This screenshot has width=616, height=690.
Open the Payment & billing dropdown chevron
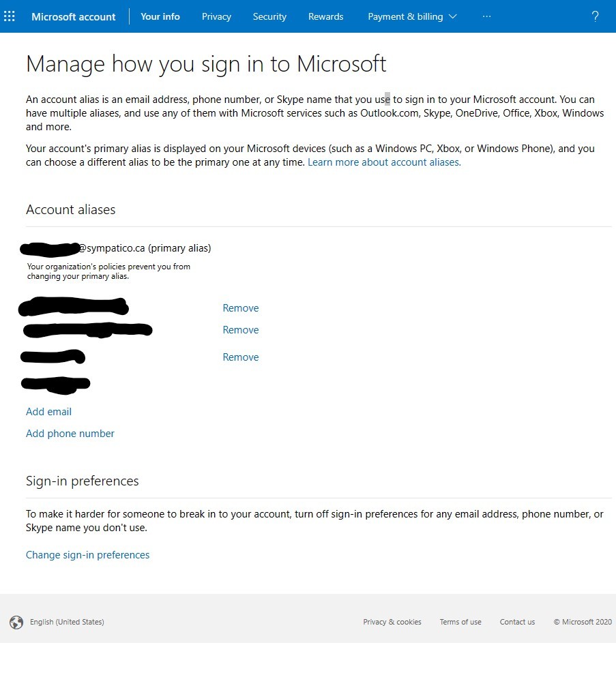tap(452, 16)
